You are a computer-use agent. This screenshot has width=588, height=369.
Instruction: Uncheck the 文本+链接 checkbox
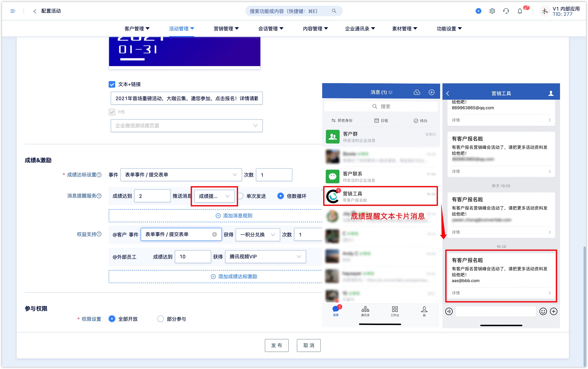click(112, 84)
